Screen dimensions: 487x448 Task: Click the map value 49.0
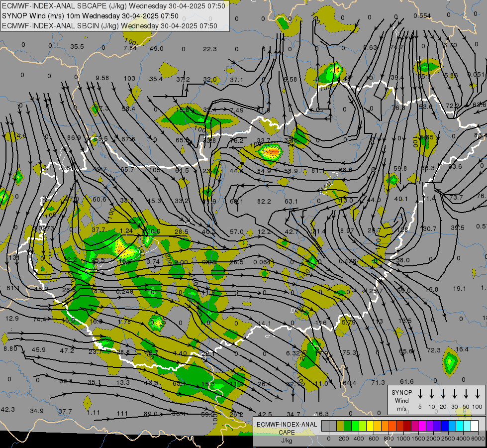(x=157, y=48)
